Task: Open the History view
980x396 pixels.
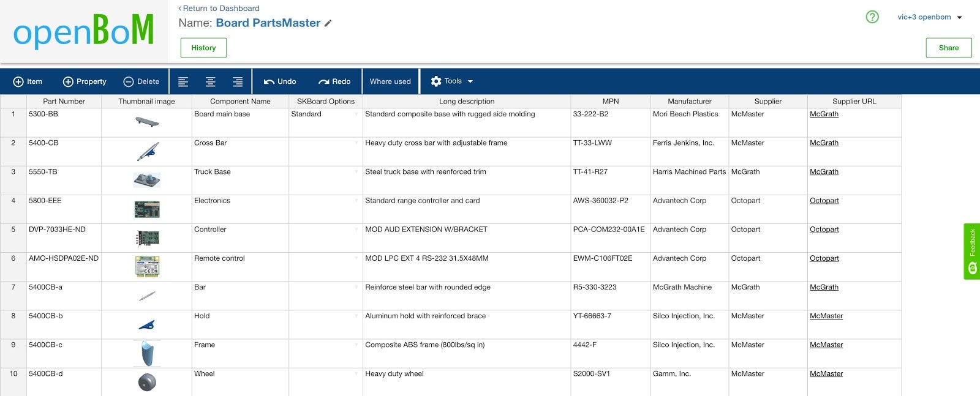Action: (x=203, y=48)
